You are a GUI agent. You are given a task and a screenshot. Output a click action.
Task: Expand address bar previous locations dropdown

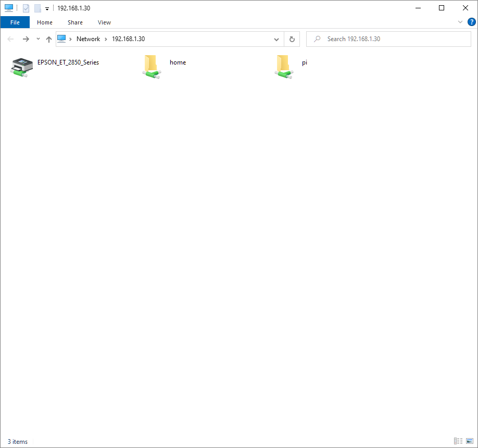(x=276, y=39)
